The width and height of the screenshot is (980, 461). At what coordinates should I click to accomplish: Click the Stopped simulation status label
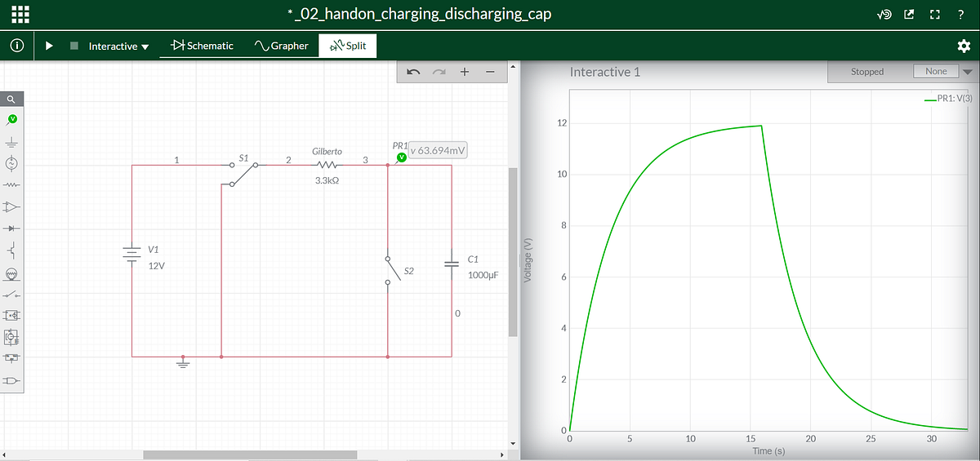(x=867, y=72)
